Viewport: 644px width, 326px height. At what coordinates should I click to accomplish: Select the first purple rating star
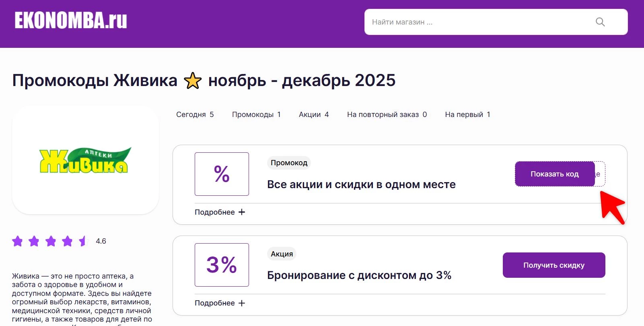pos(18,241)
